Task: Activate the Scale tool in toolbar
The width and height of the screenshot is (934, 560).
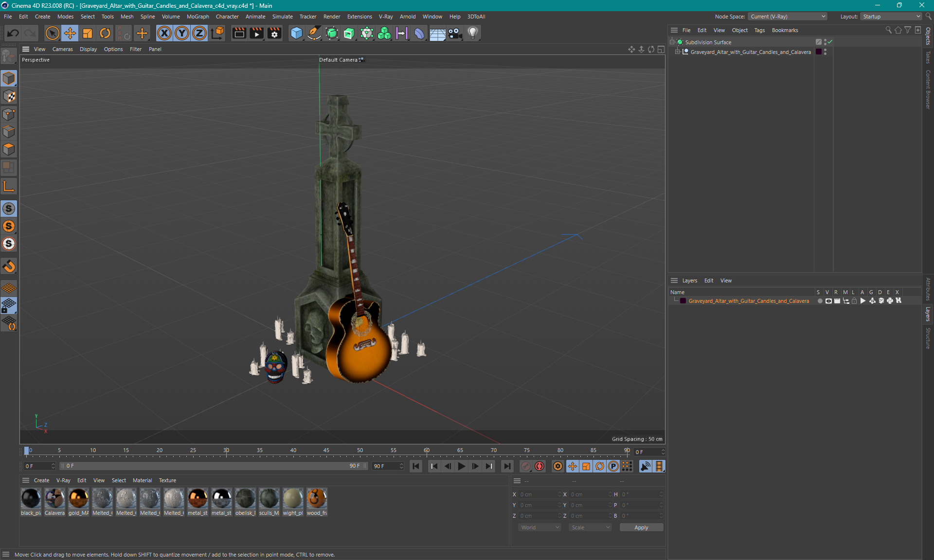Action: (88, 33)
